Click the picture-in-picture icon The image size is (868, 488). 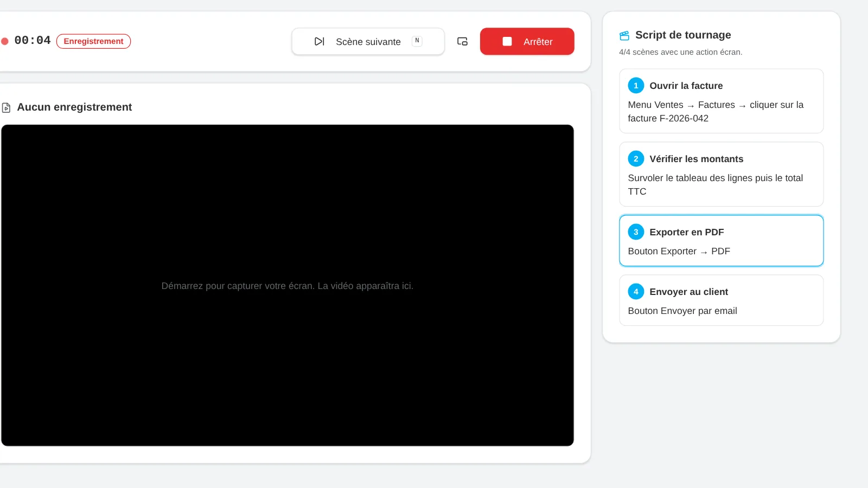click(x=462, y=41)
